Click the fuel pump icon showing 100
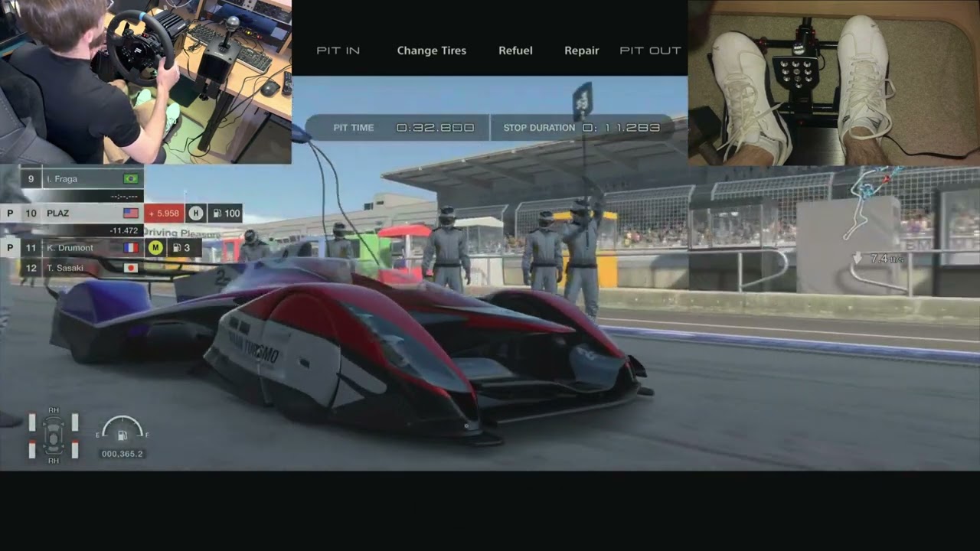Screen dimensions: 980x551 pyautogui.click(x=217, y=214)
